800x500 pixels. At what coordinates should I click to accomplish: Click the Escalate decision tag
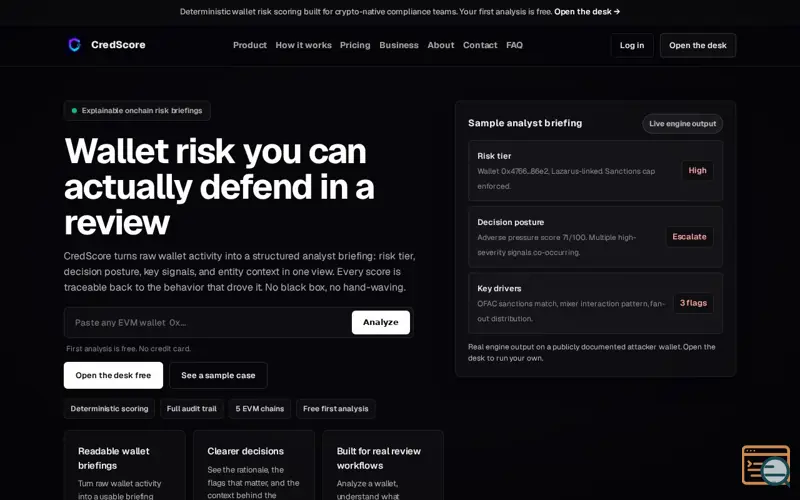pyautogui.click(x=689, y=237)
